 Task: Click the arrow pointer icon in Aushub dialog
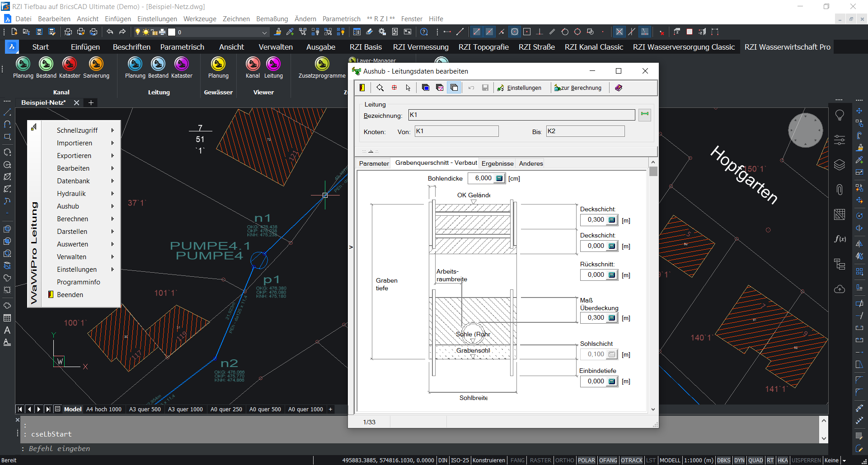coord(408,88)
